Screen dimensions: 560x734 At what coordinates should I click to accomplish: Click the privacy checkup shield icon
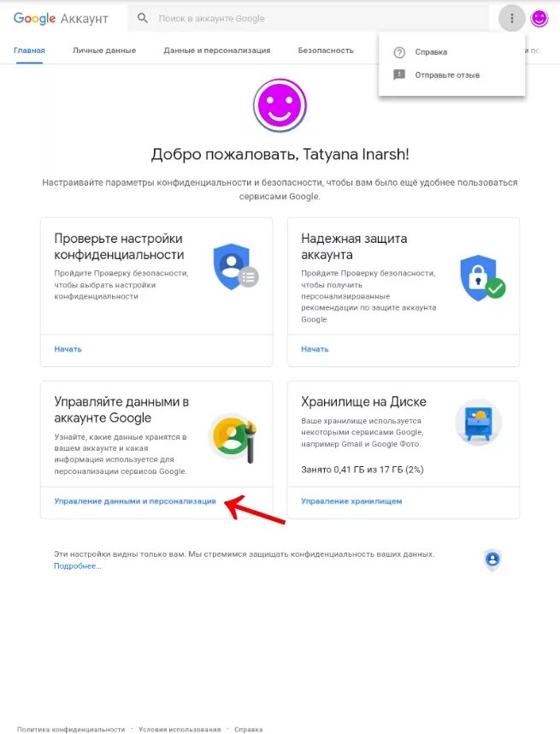235,267
